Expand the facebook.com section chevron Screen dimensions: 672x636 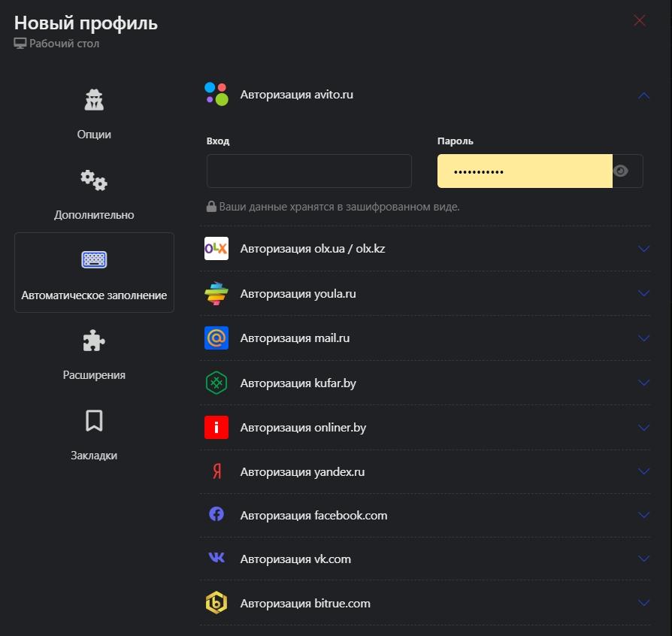point(643,515)
